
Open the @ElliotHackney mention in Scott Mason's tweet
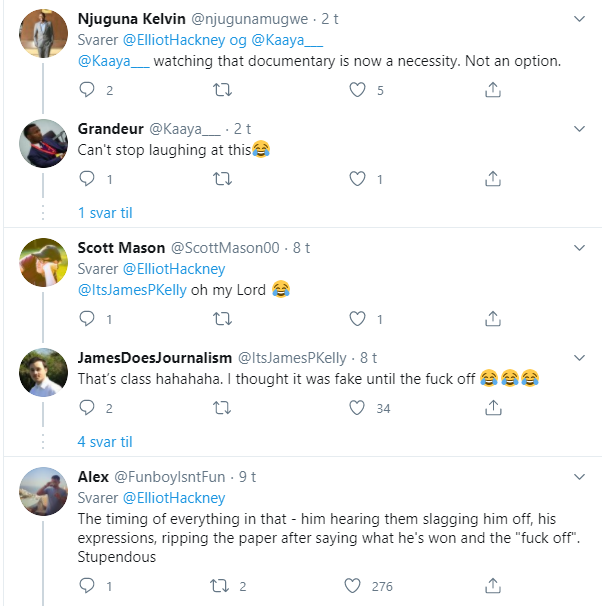[x=174, y=269]
